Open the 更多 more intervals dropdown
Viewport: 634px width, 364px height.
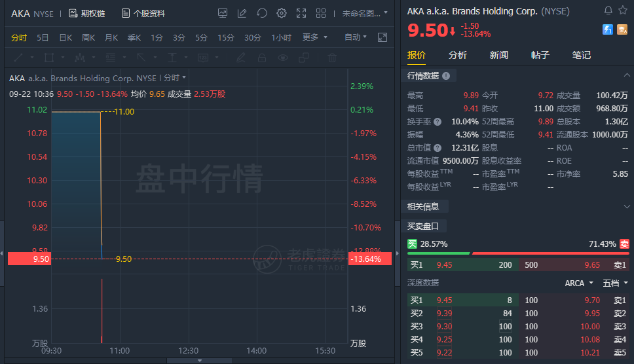pos(314,37)
